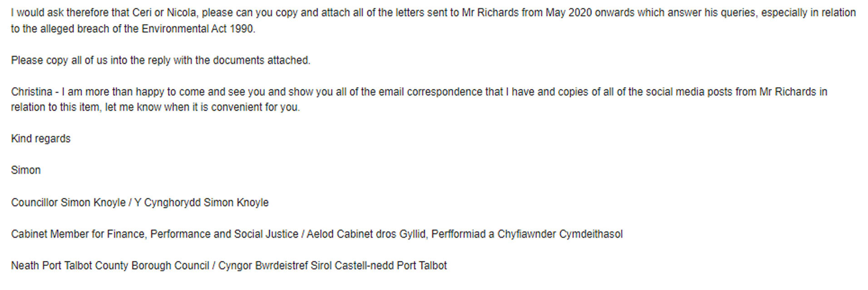
Task: Click the word 'Christina' in paragraph
Action: pyautogui.click(x=32, y=92)
